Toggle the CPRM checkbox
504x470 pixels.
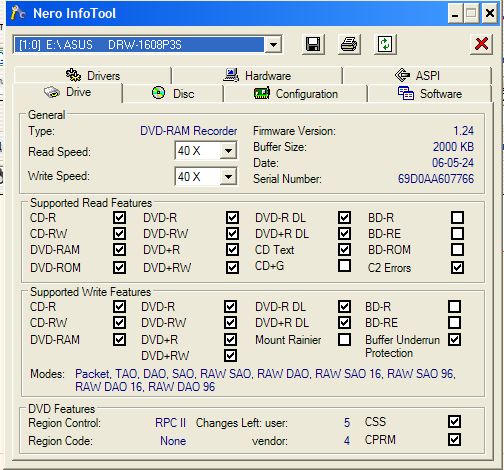tap(455, 440)
